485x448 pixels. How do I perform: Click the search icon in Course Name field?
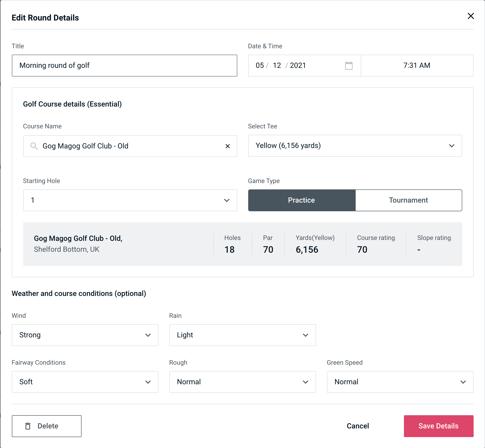point(34,146)
